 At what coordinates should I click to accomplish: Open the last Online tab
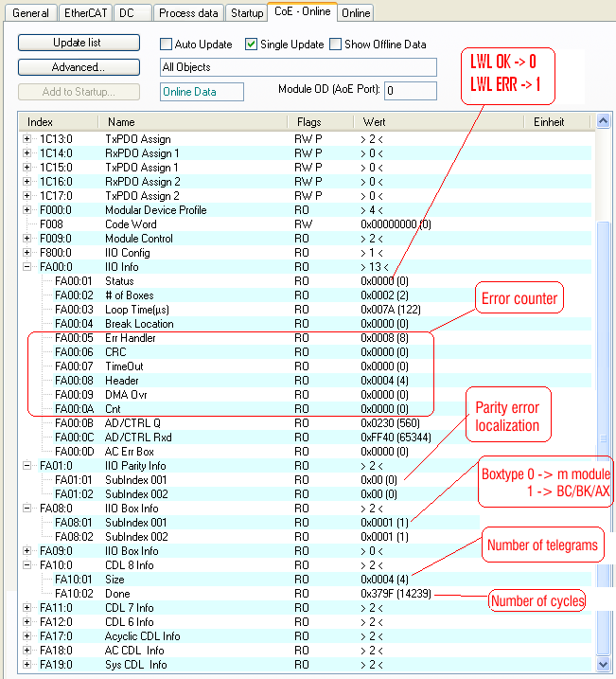[x=356, y=13]
